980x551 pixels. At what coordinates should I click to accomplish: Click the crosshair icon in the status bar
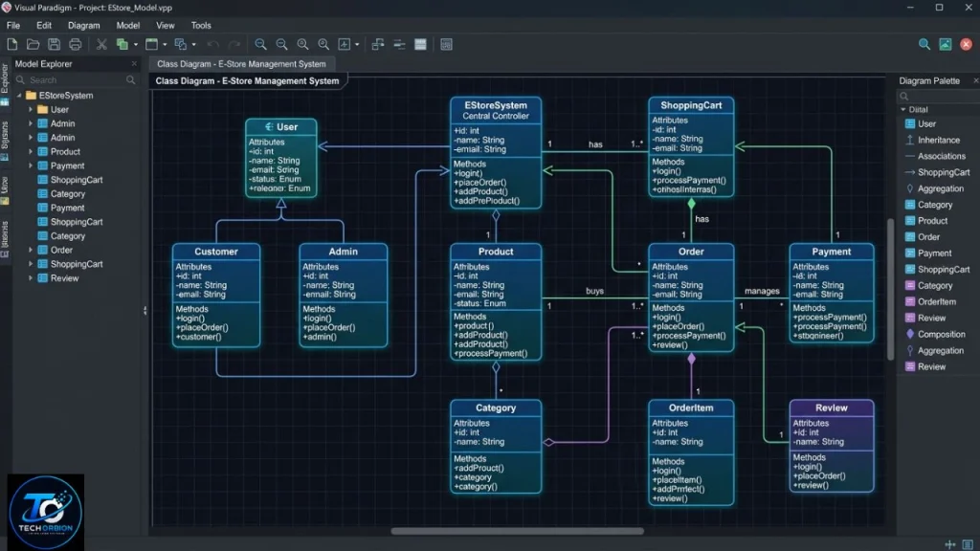point(950,544)
